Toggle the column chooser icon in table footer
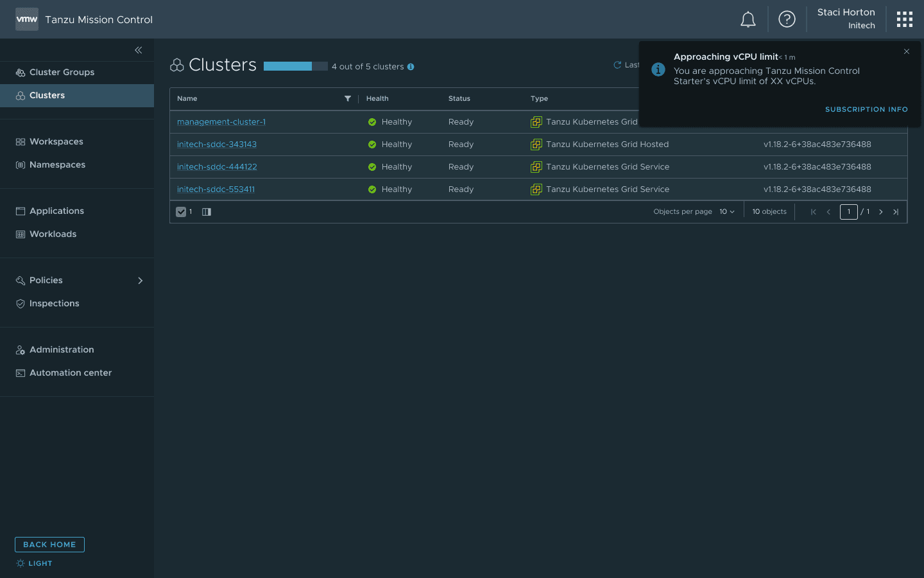924x578 pixels. coord(207,212)
